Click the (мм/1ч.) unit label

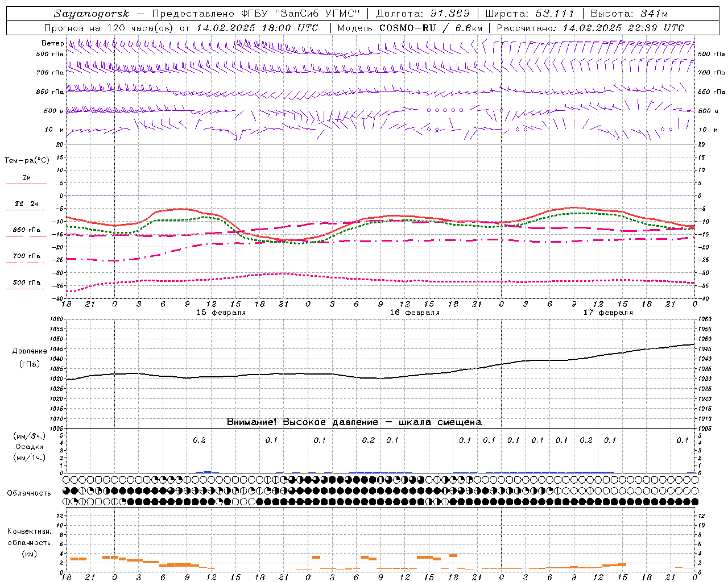(29, 458)
